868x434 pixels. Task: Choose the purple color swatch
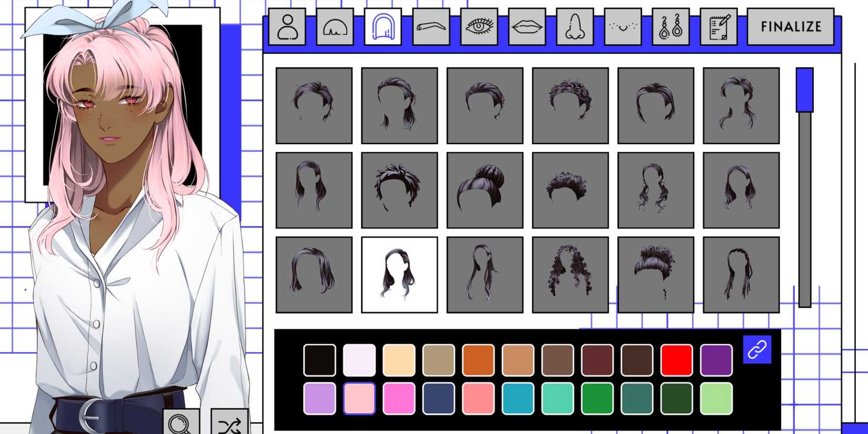[716, 360]
